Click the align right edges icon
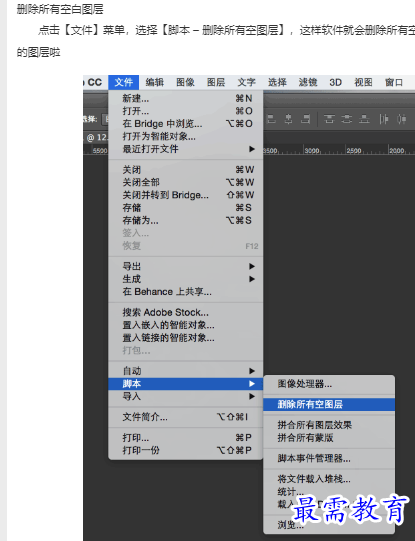This screenshot has height=541, width=415. pyautogui.click(x=305, y=119)
